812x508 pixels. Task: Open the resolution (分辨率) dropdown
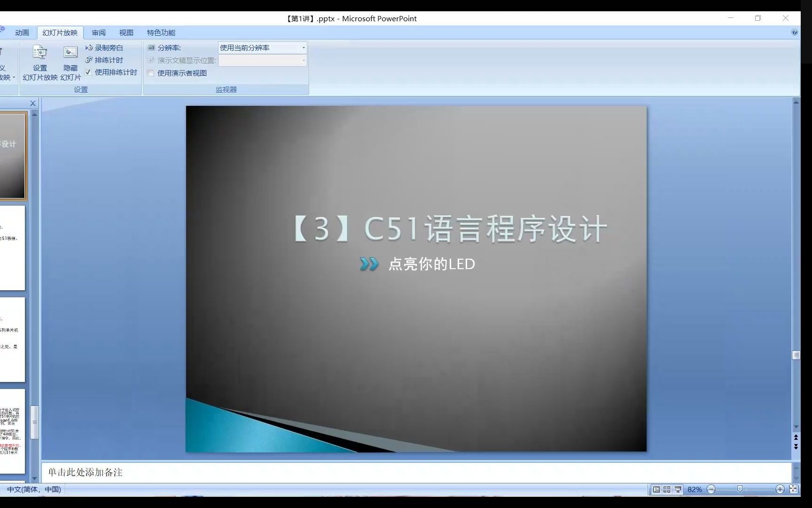[x=304, y=48]
